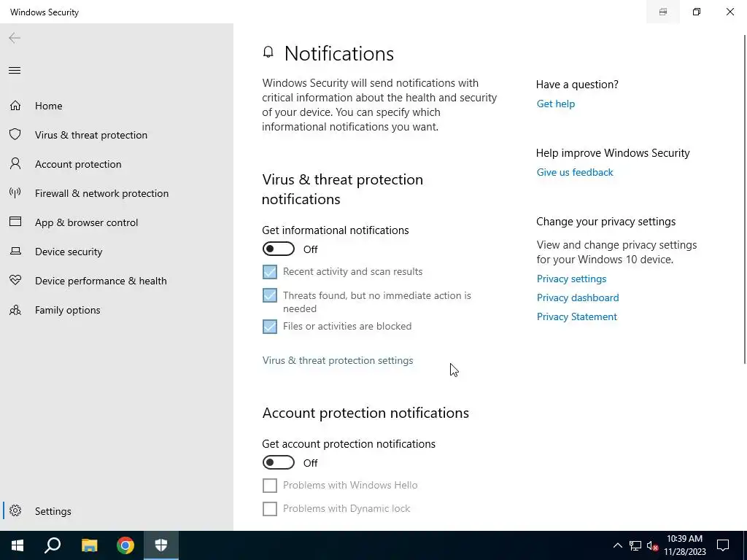
Task: Check Problems with Windows Hello
Action: point(270,485)
